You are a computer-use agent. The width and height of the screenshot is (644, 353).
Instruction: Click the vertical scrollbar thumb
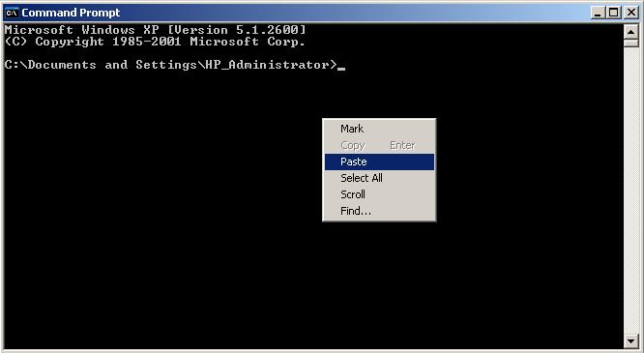[630, 43]
